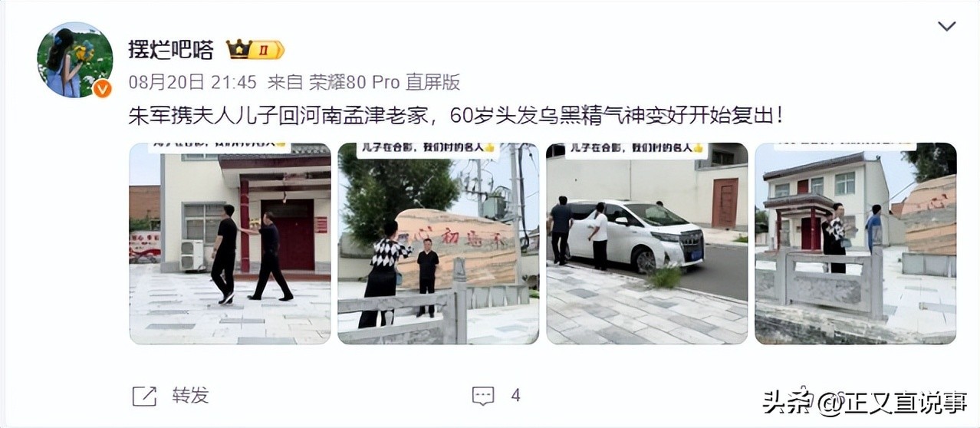This screenshot has width=980, height=428.
Task: Open the 摆烂吧嗒 username profile link
Action: (x=171, y=50)
